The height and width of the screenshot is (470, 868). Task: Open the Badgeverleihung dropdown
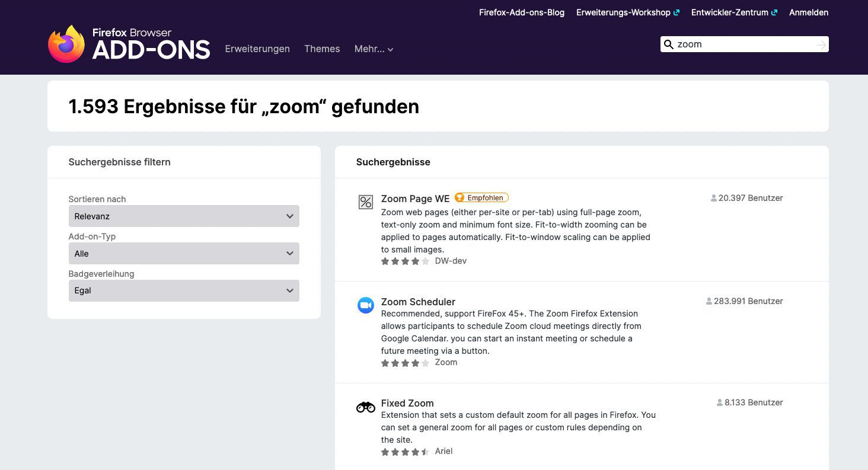(184, 291)
